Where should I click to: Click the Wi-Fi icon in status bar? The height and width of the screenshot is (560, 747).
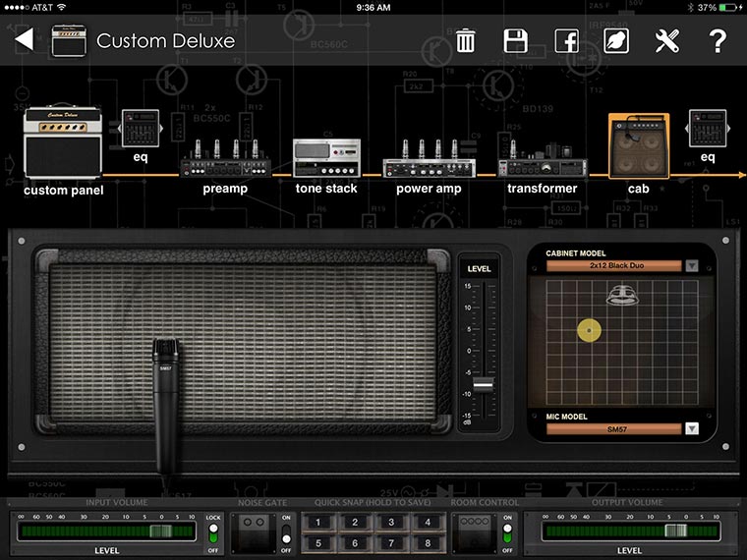(x=62, y=7)
